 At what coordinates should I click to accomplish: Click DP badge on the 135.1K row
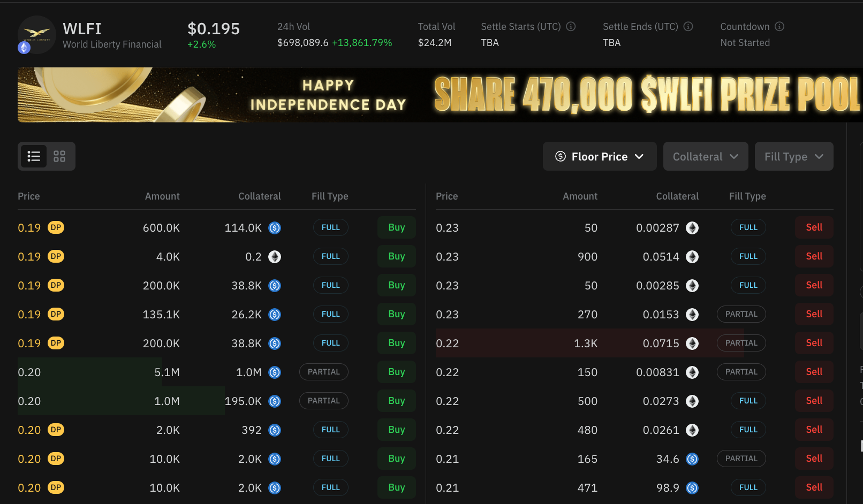tap(56, 314)
